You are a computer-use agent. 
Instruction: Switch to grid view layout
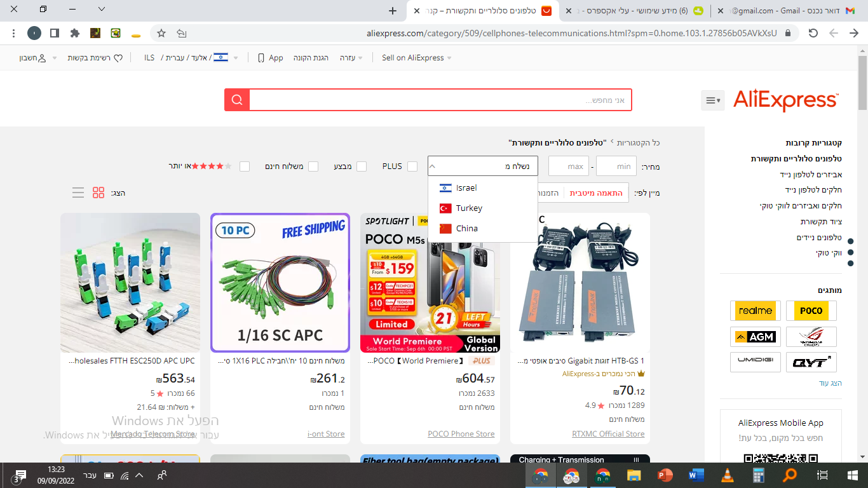(98, 193)
